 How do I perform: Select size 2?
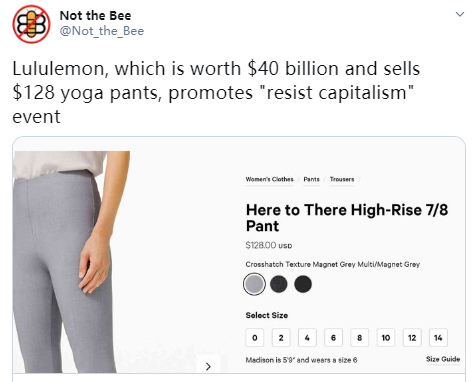coord(281,338)
